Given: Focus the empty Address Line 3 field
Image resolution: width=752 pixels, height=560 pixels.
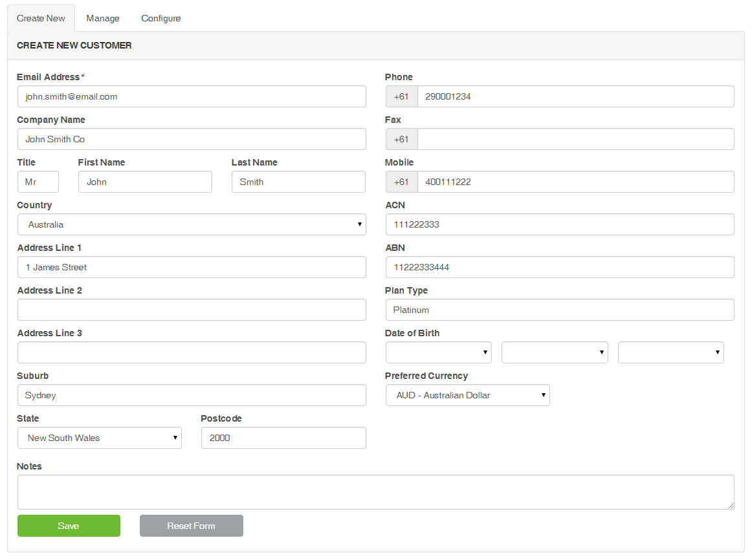Looking at the screenshot, I should tap(192, 352).
